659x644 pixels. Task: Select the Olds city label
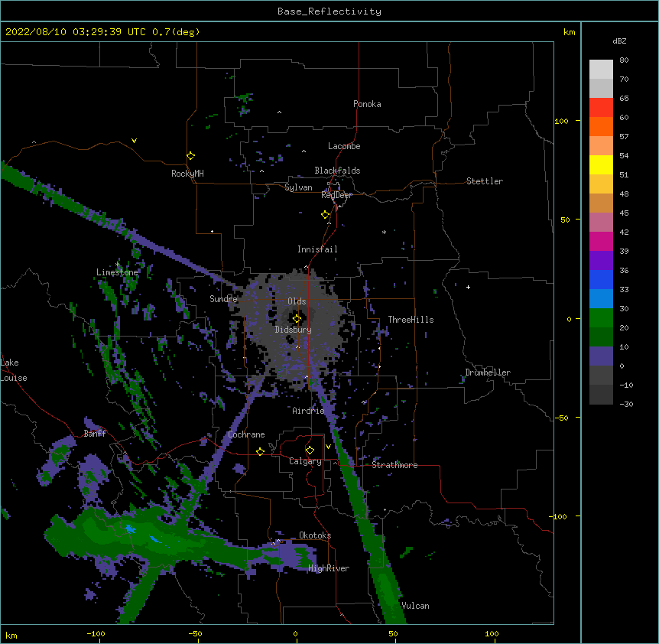[297, 301]
